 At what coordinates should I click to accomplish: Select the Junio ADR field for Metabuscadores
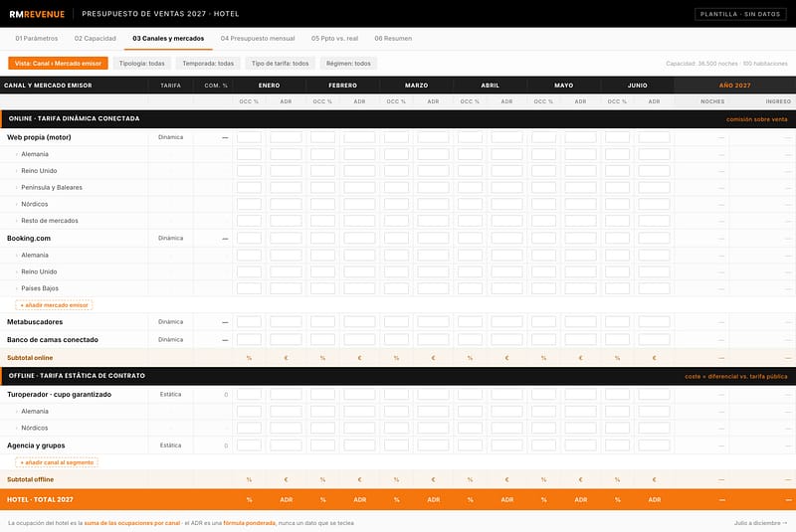[655, 322]
